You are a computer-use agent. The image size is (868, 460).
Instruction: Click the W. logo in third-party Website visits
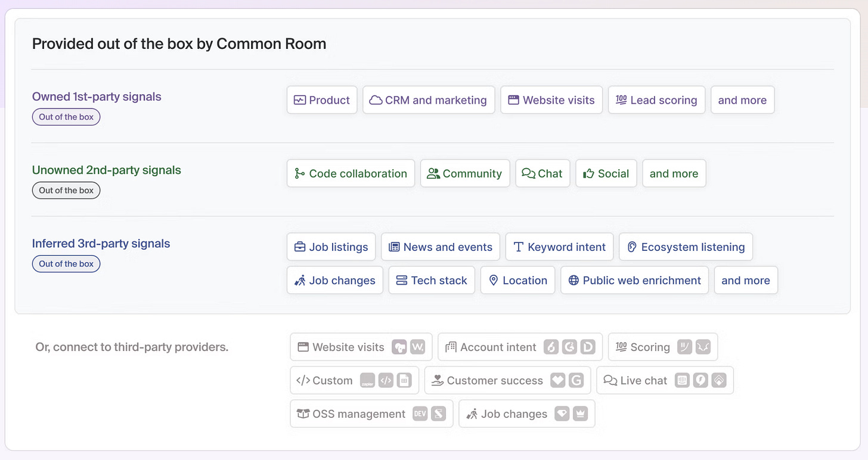coord(418,347)
